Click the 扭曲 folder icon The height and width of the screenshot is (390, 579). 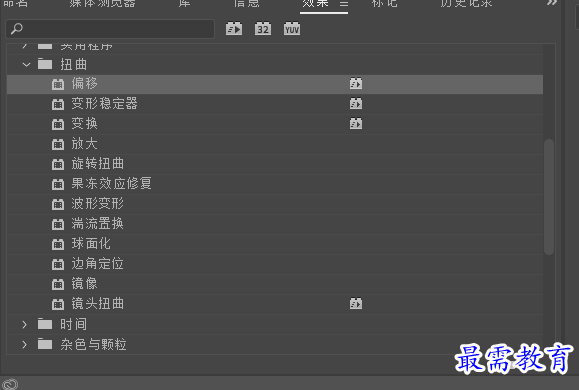pyautogui.click(x=45, y=64)
